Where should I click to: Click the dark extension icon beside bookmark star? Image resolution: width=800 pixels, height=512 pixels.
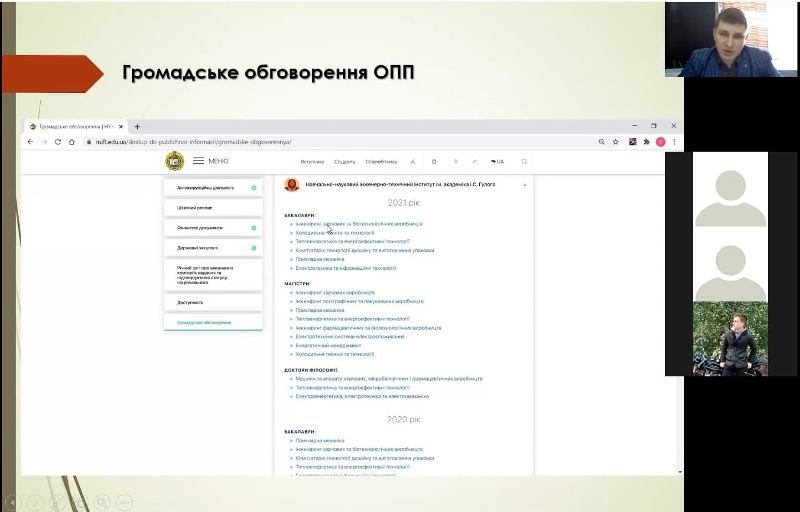pos(633,142)
